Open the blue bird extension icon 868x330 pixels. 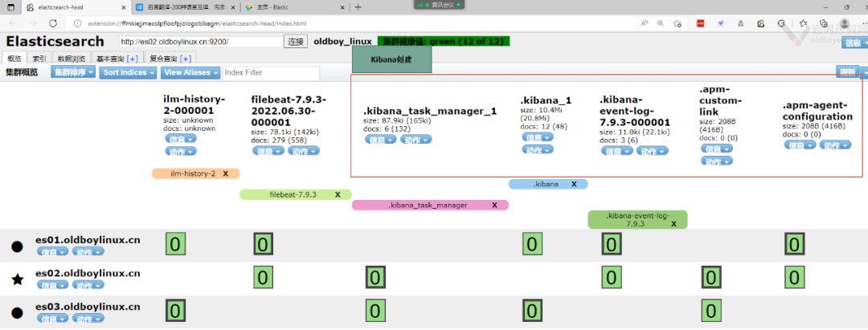coord(721,23)
